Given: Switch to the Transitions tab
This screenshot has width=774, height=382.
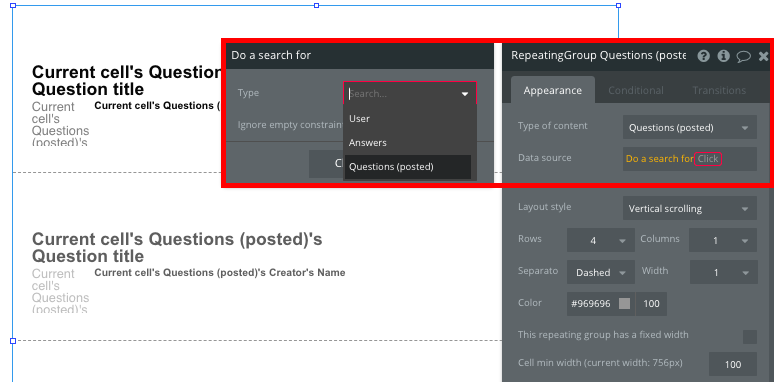Looking at the screenshot, I should (719, 90).
